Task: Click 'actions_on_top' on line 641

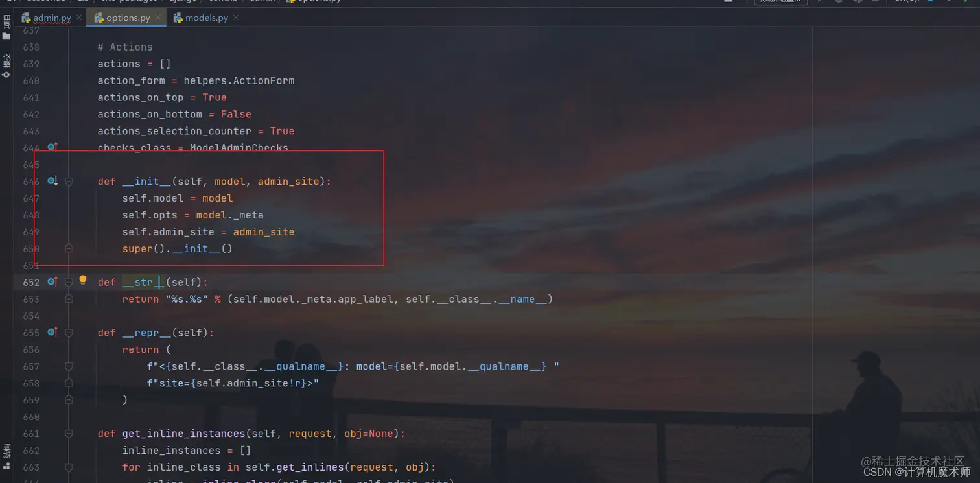Action: (x=141, y=97)
